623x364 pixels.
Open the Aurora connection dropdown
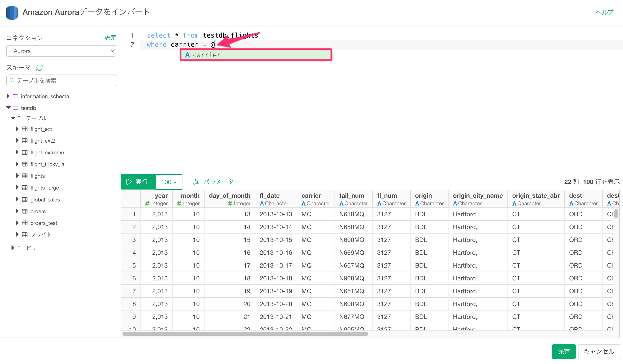click(61, 51)
